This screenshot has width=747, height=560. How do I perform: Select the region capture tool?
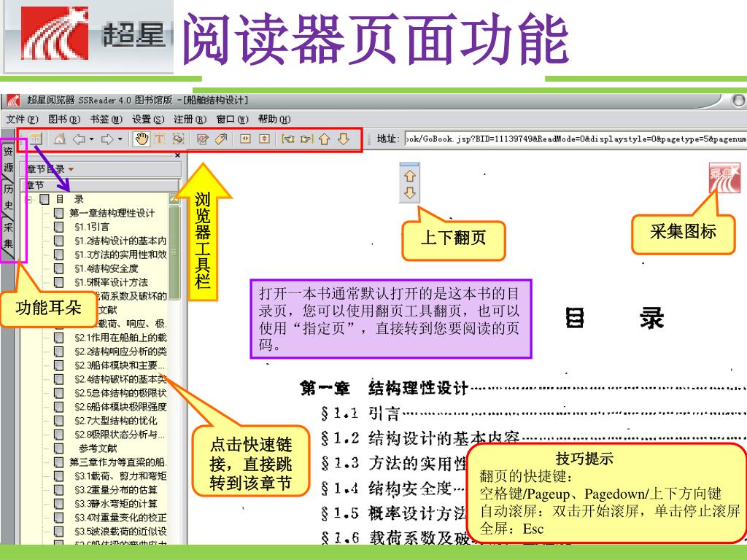[x=179, y=139]
